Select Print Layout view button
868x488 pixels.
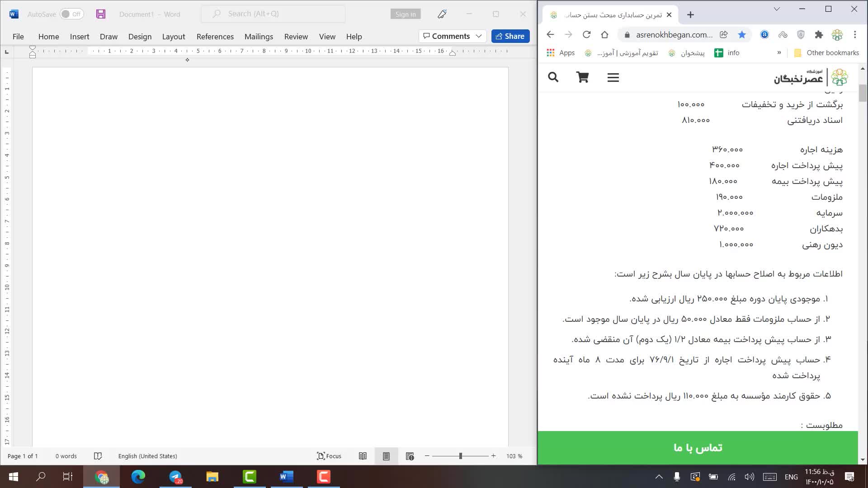386,456
